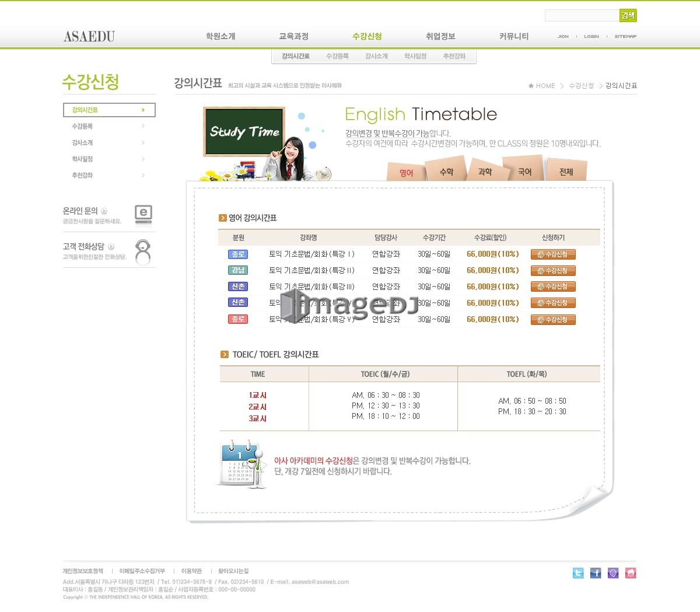The width and height of the screenshot is (700, 612).
Task: Click the purple smiley chat icon in footer
Action: tap(613, 573)
